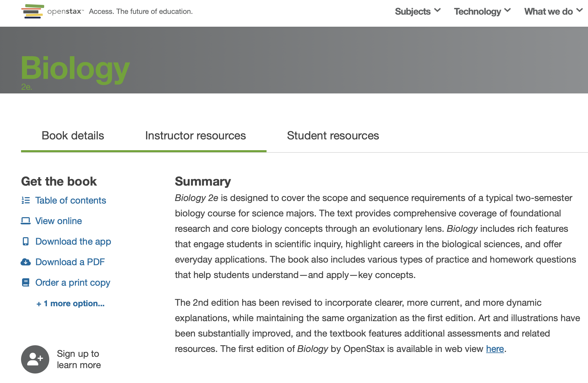Open the first edition 'here' link

pos(495,349)
